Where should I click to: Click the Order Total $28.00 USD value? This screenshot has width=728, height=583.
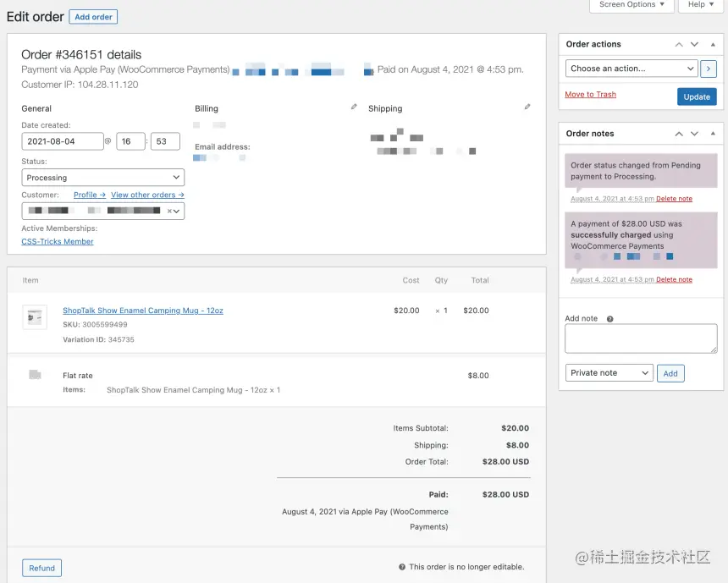(505, 462)
